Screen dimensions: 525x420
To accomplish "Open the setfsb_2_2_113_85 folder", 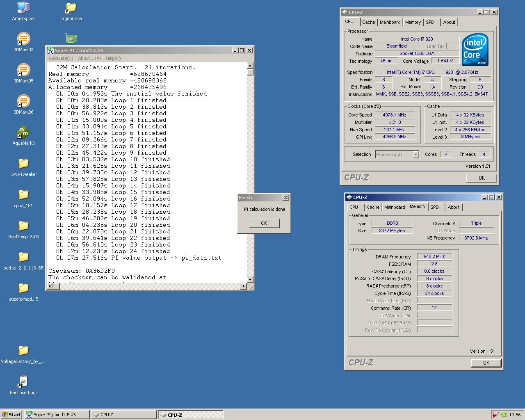I will click(x=24, y=260).
